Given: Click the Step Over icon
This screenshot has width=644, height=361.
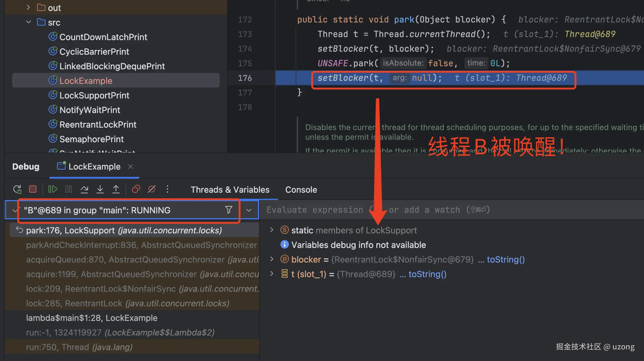Looking at the screenshot, I should [x=84, y=189].
